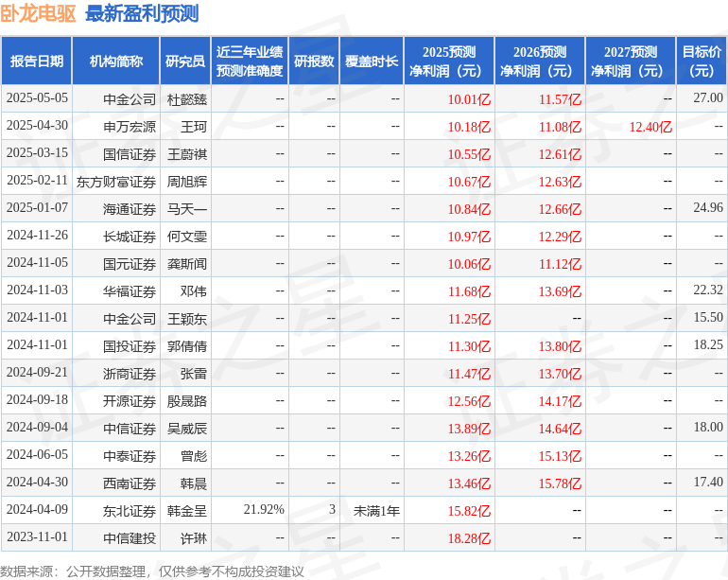Click institution 申万宏源
Viewport: 728px width, 580px height.
pos(130,127)
